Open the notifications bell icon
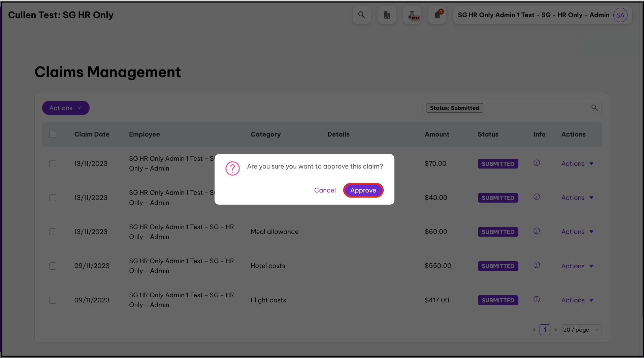The height and width of the screenshot is (358, 644). pos(437,15)
